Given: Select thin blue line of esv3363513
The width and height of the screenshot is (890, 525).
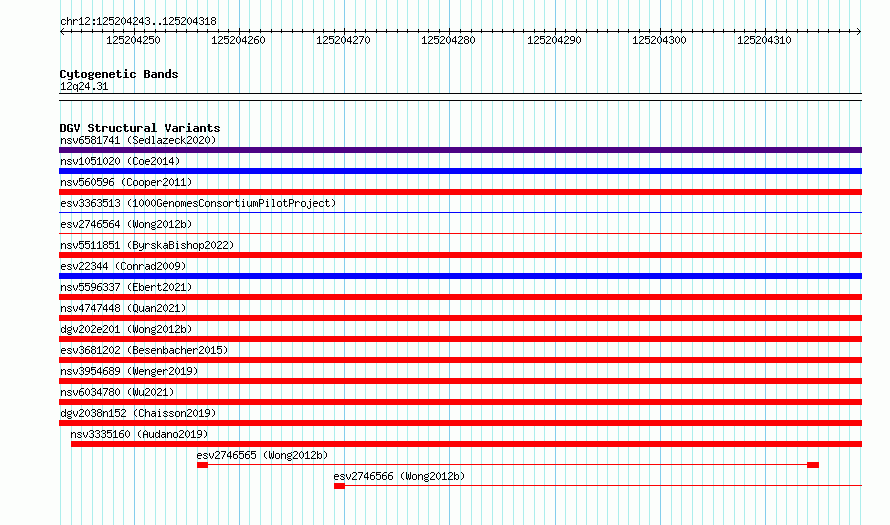Looking at the screenshot, I should [460, 212].
